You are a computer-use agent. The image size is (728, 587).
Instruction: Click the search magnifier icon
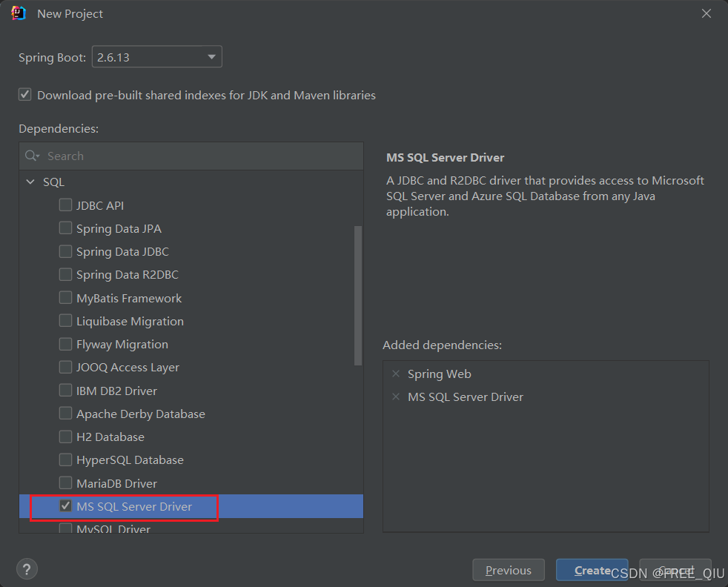coord(32,156)
